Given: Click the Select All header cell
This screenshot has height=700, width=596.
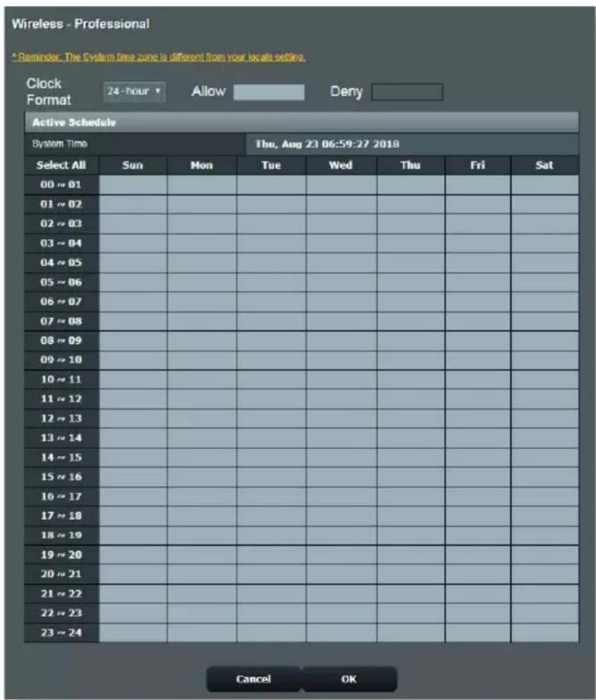Looking at the screenshot, I should [x=62, y=165].
